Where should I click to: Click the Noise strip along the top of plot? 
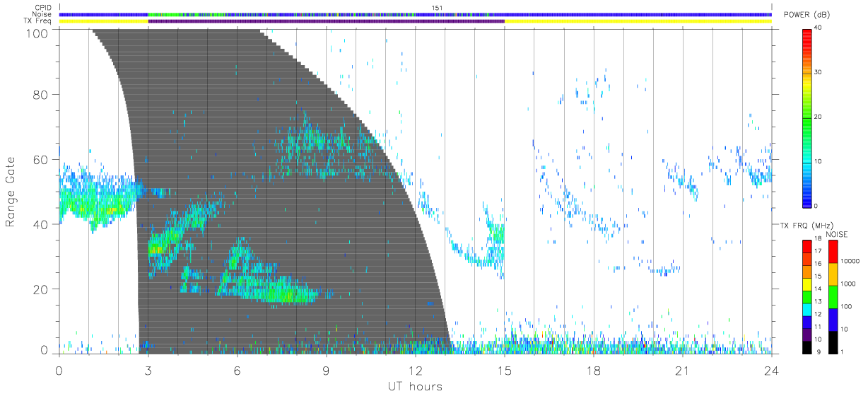pos(415,14)
